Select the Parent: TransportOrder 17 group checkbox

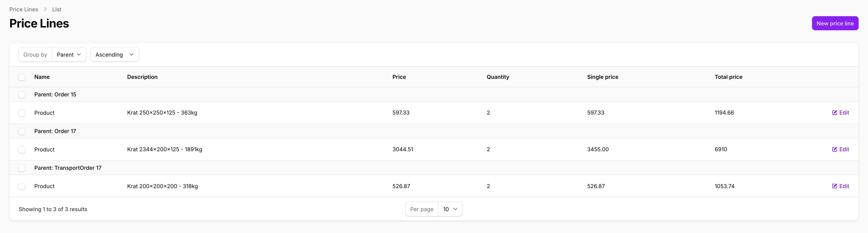pos(22,168)
